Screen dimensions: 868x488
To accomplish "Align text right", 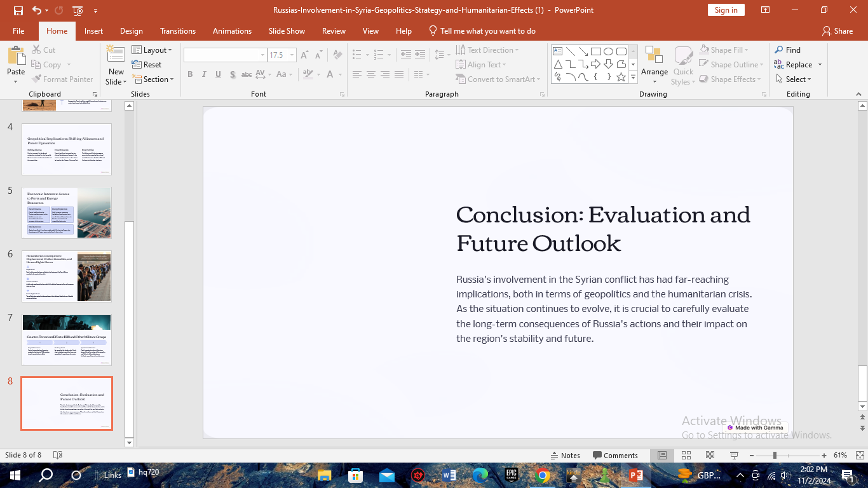I will (385, 74).
